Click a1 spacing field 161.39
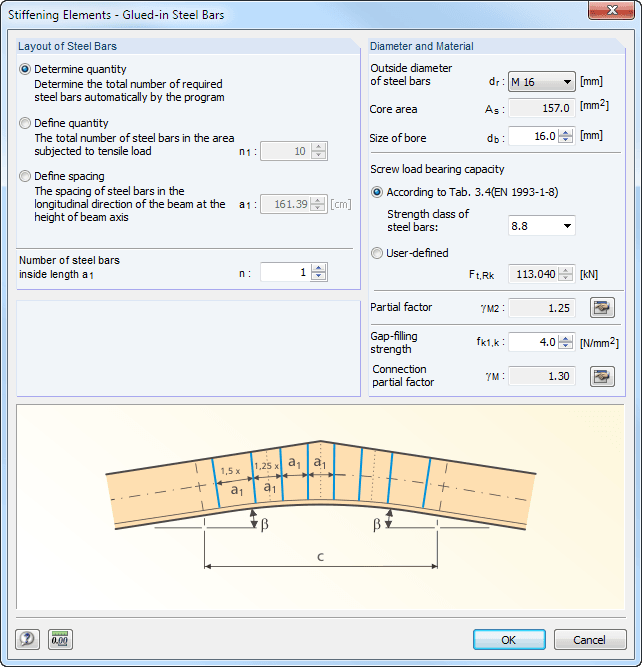642x667 pixels. (x=286, y=204)
